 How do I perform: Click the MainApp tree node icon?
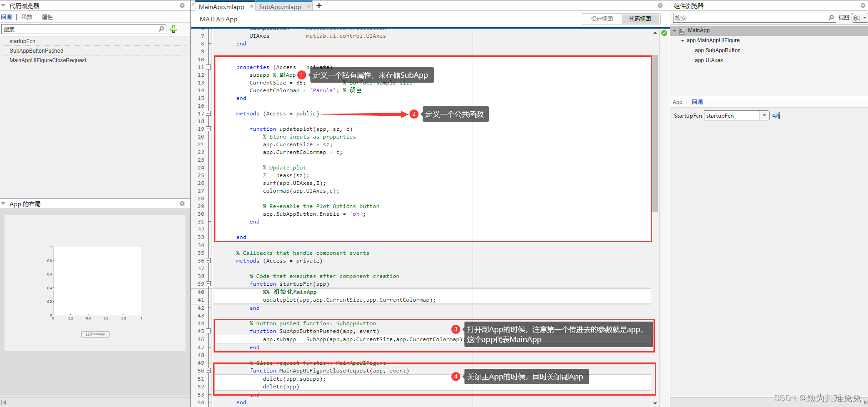tap(682, 30)
